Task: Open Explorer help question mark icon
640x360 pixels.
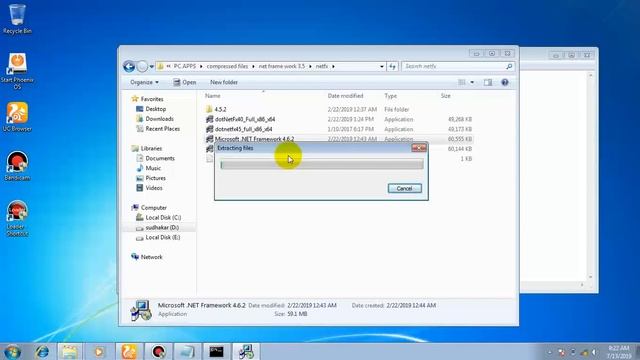Action: 505,82
